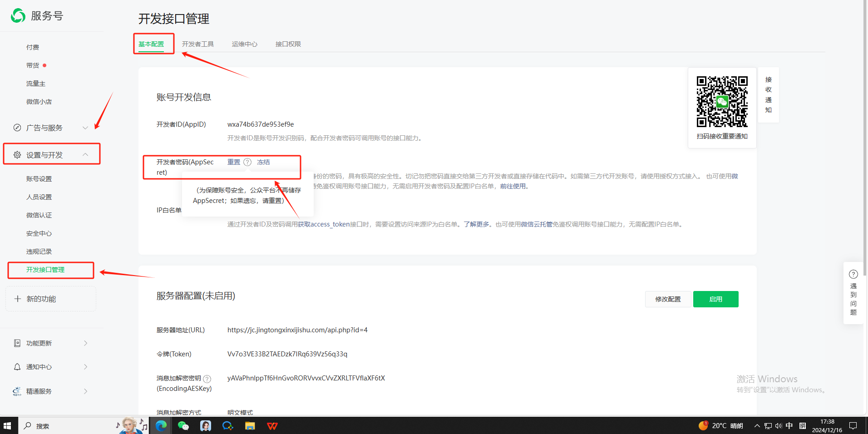Switch to the 接口权限 tab

pyautogui.click(x=288, y=44)
